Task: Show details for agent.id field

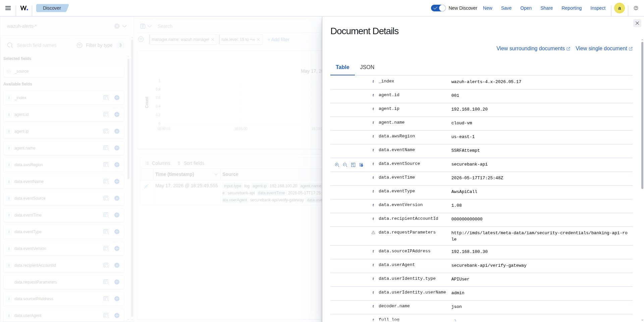Action: 106,115
